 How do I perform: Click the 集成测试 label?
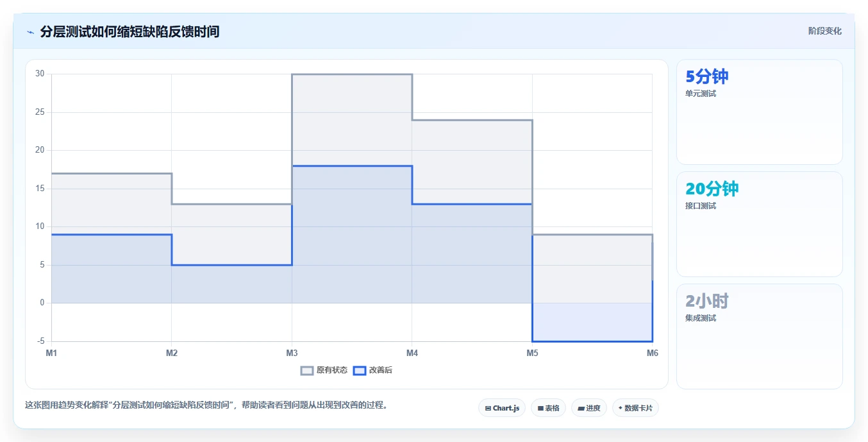701,318
